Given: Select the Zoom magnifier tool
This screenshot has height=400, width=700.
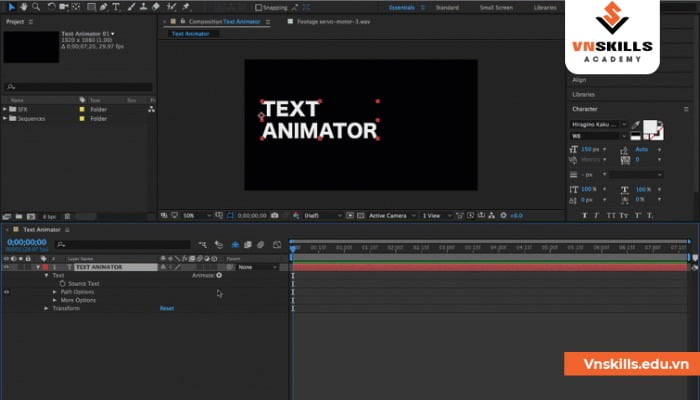Looking at the screenshot, I should coord(34,7).
